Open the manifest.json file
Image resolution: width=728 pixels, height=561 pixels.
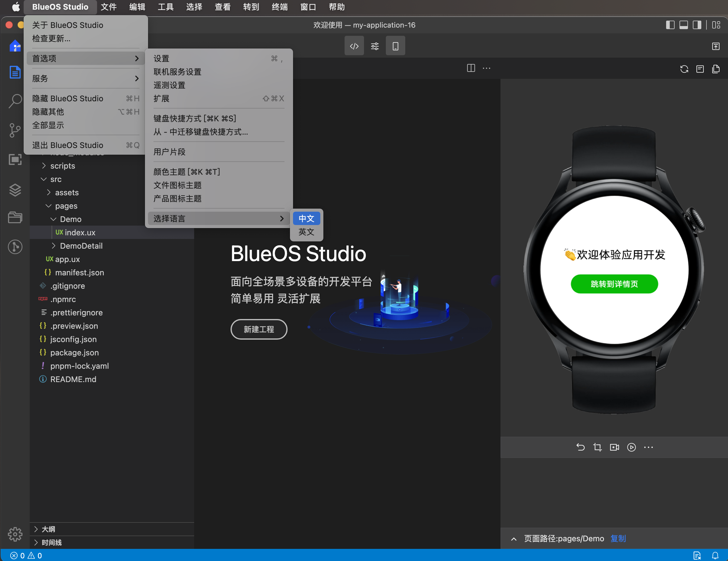tap(112, 273)
